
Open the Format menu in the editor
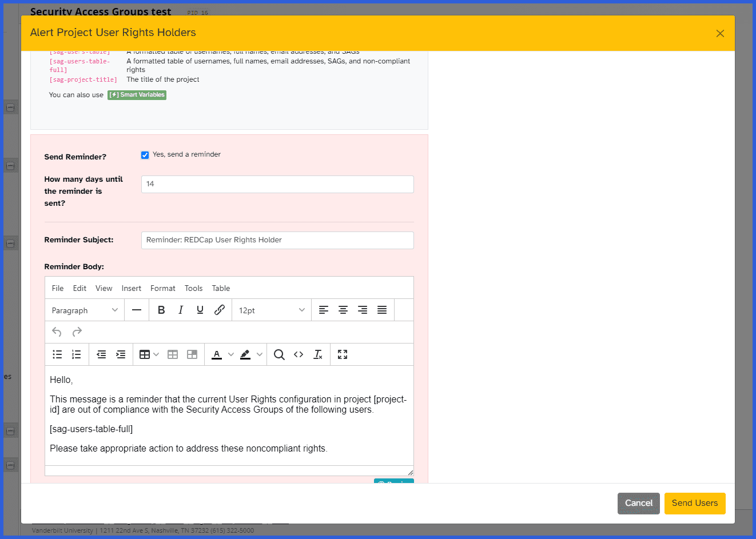(163, 288)
